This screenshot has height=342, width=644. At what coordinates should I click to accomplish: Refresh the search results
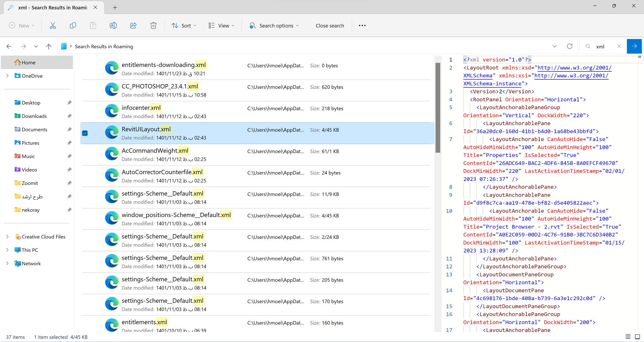[x=570, y=46]
